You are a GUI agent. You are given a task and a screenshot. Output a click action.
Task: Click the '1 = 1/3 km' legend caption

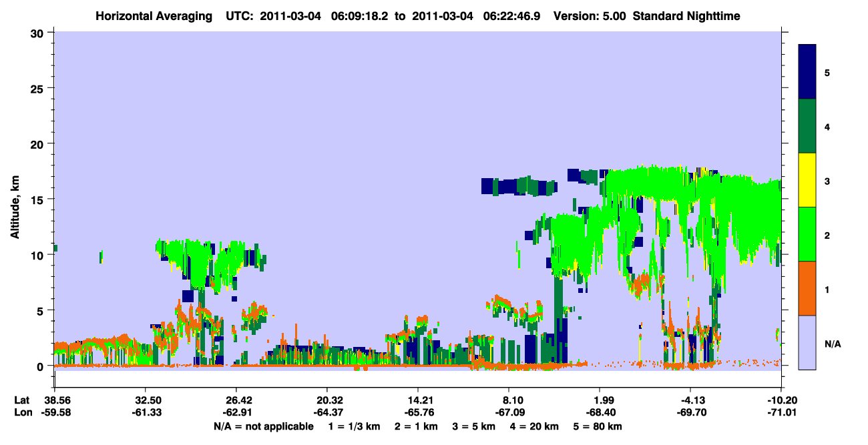[x=354, y=426]
